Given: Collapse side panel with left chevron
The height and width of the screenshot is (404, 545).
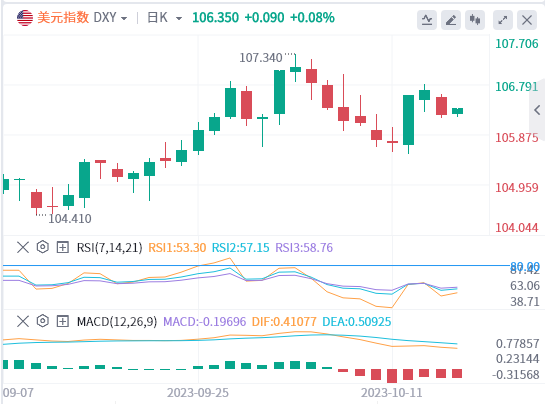Looking at the screenshot, I should [537, 110].
